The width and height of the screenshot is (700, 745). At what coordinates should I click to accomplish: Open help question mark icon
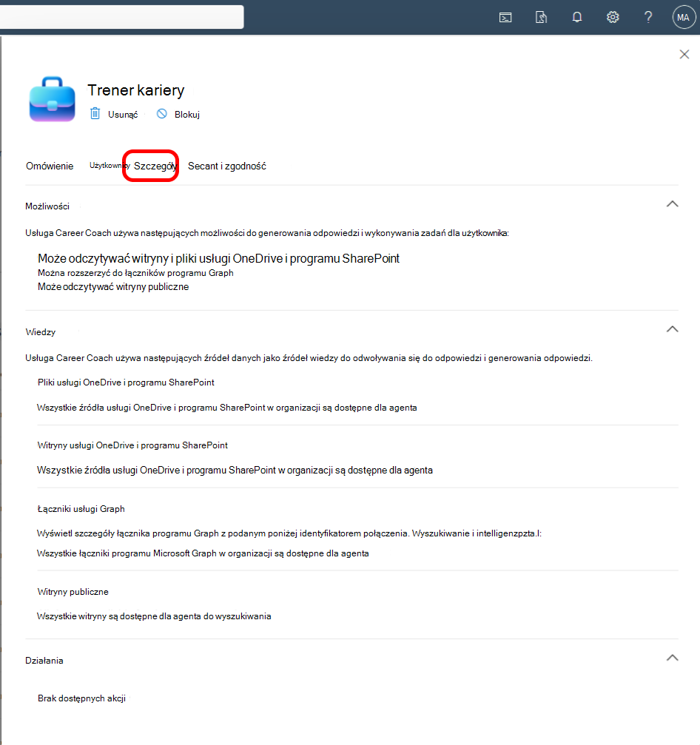pyautogui.click(x=648, y=18)
